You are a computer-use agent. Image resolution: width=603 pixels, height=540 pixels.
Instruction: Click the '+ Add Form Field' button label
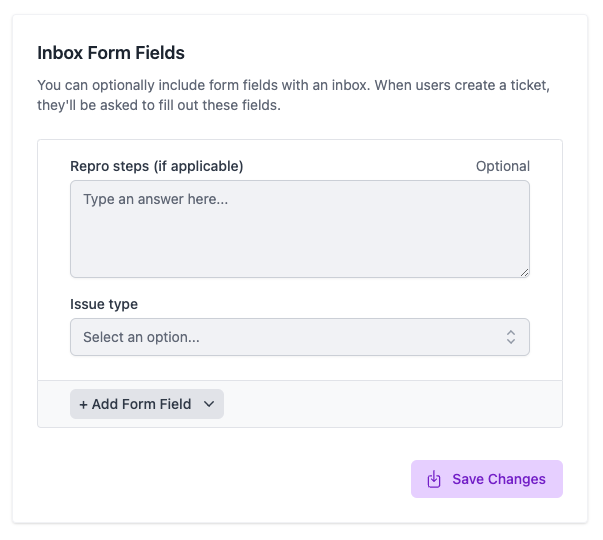point(135,404)
